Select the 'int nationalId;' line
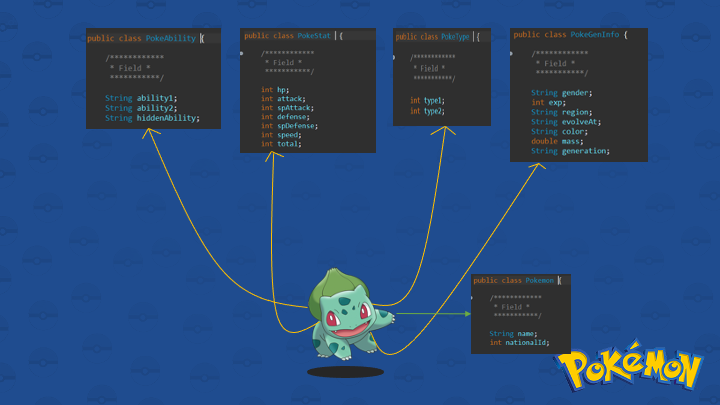The height and width of the screenshot is (405, 720). (519, 343)
